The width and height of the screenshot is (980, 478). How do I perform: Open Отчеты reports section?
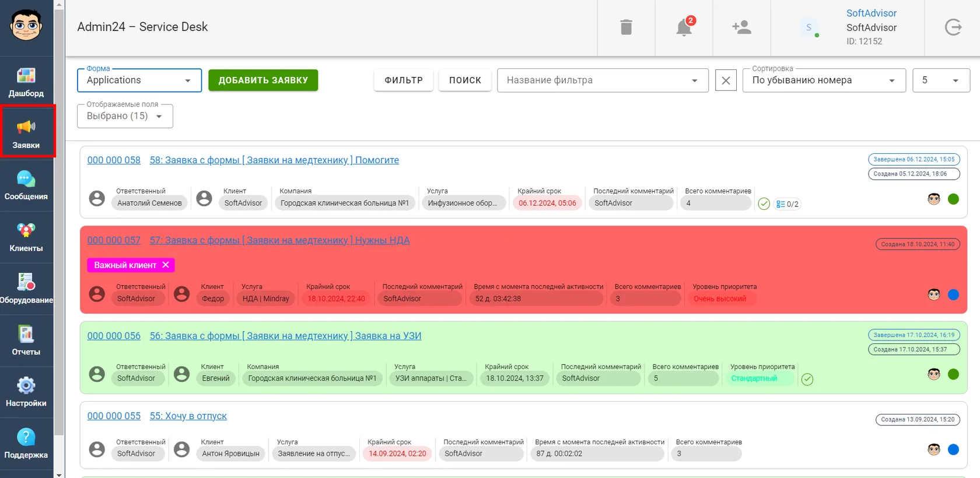click(26, 340)
